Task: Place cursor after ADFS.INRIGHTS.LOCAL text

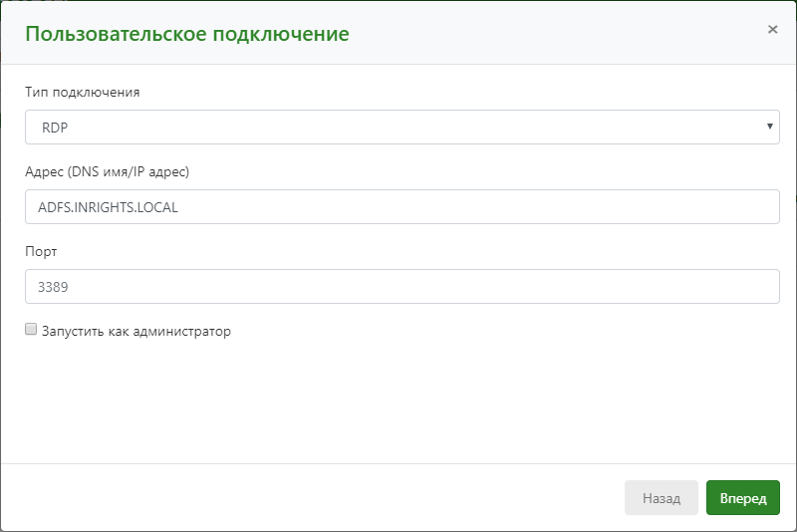Action: 179,207
